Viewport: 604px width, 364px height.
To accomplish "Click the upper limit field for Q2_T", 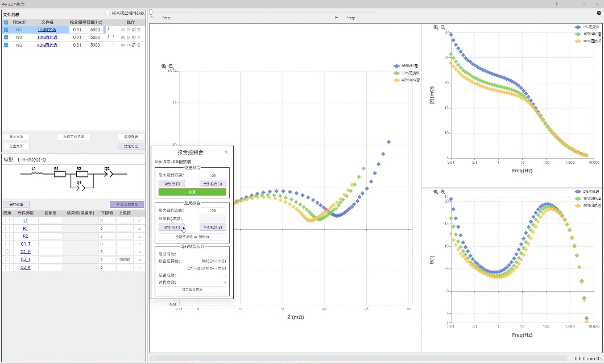I will [125, 259].
